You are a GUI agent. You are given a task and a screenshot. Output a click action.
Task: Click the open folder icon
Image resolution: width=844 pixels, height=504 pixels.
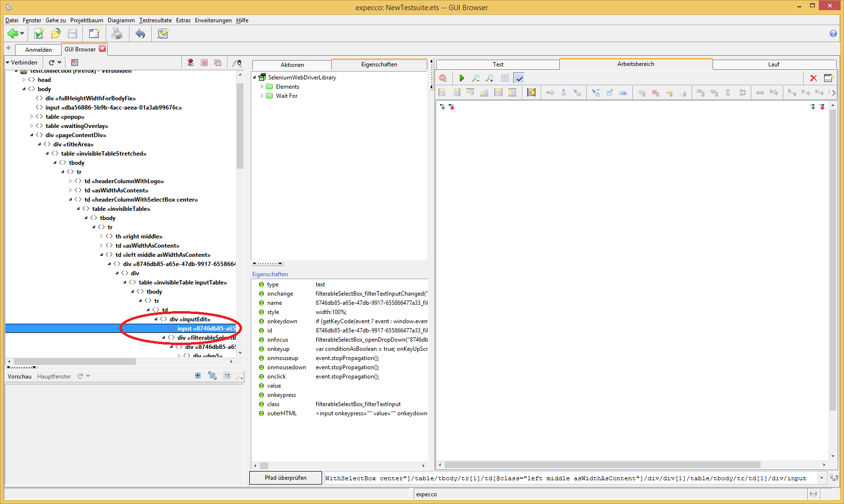pos(56,34)
